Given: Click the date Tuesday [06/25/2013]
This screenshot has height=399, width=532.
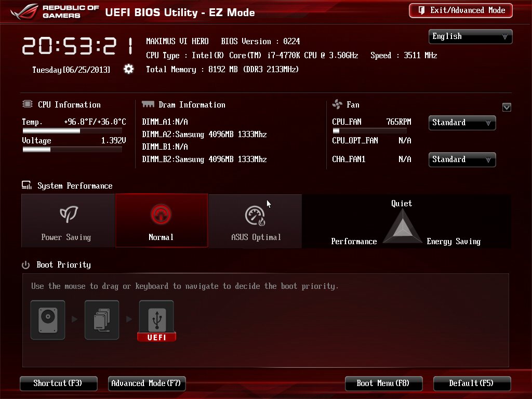Looking at the screenshot, I should [x=71, y=70].
